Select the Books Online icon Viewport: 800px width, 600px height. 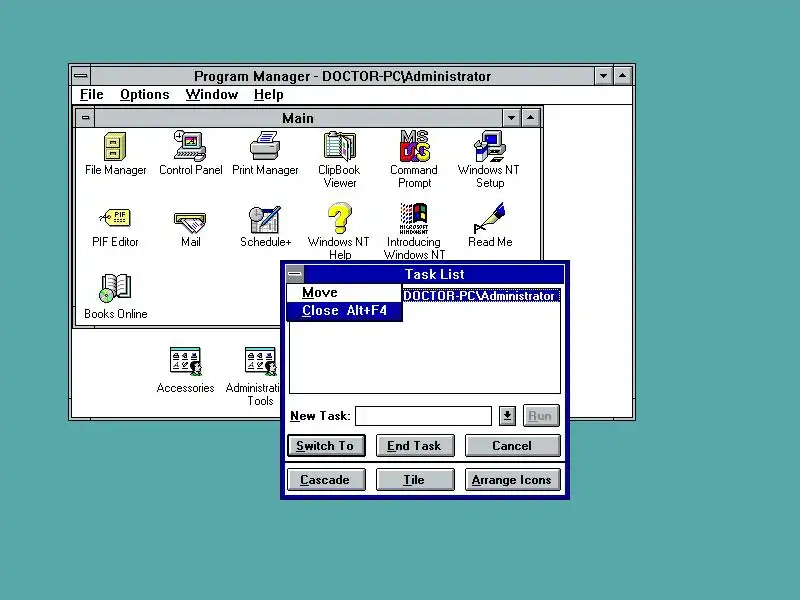pyautogui.click(x=115, y=288)
